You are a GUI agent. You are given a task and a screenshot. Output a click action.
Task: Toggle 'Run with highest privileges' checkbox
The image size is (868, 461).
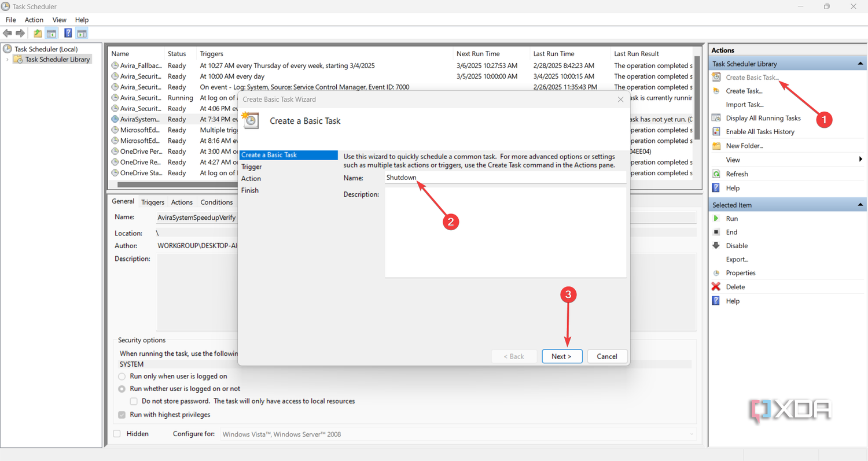pos(122,415)
